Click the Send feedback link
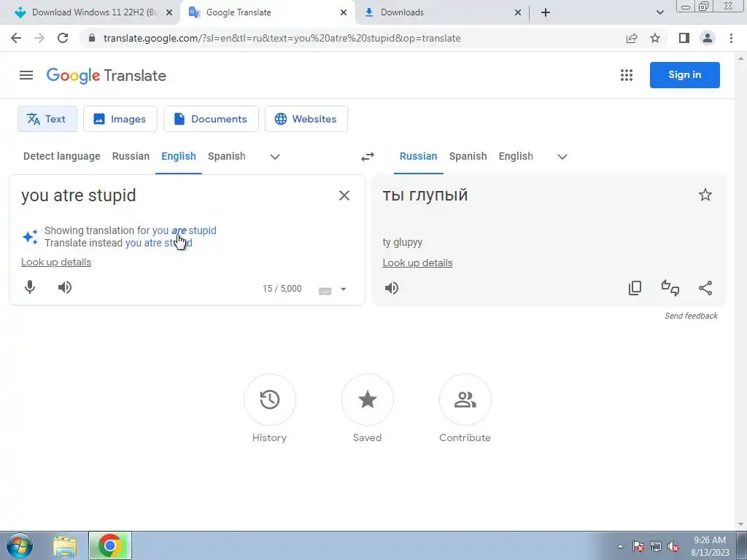747x560 pixels. click(692, 316)
